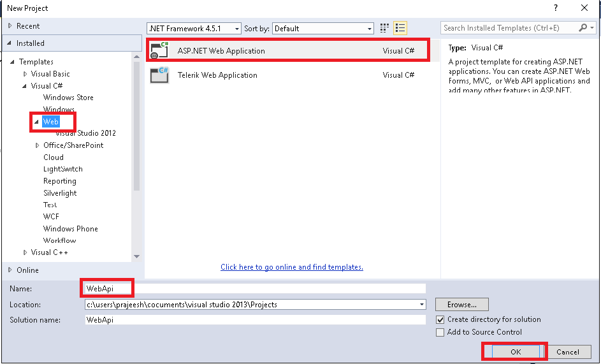Click the tree scrollbar up arrow
This screenshot has height=364, width=601.
click(x=136, y=57)
